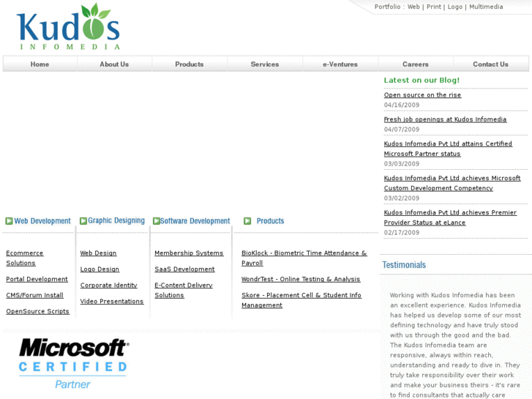Click the date 02/17/2009
This screenshot has width=532, height=399.
pyautogui.click(x=402, y=233)
